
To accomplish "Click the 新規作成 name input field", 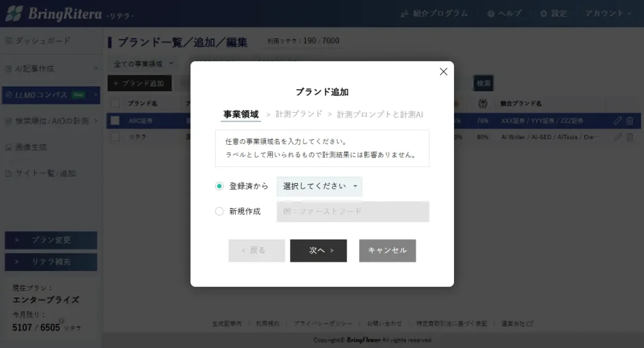I will [353, 211].
